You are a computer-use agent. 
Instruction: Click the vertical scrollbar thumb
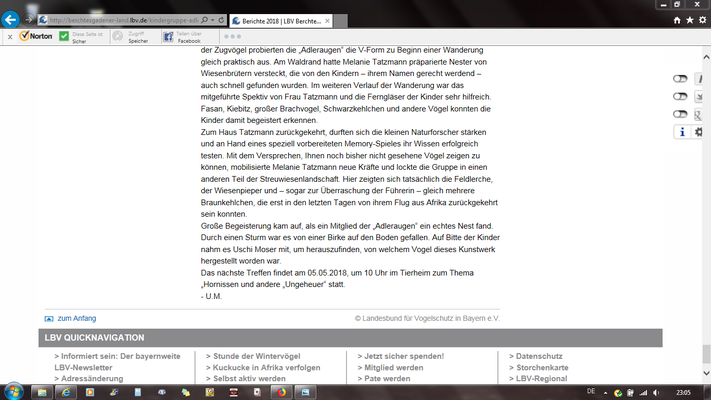tap(706, 354)
